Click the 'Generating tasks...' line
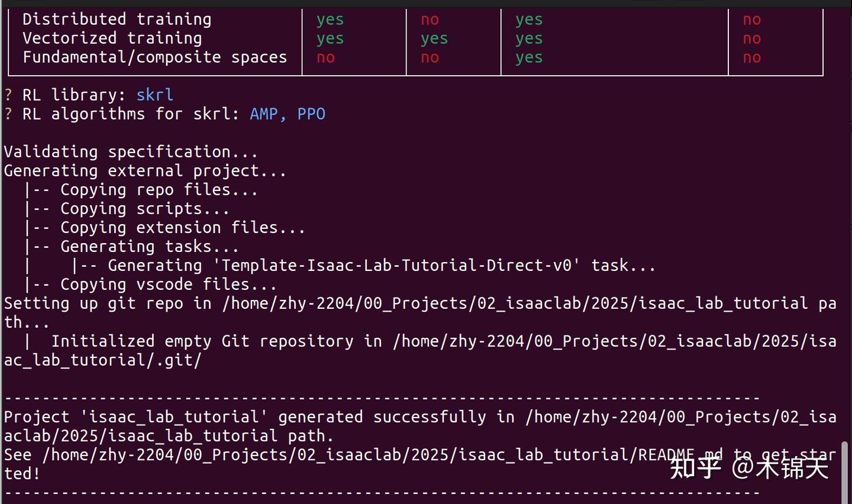Viewport: 852px width, 504px height. pos(150,247)
